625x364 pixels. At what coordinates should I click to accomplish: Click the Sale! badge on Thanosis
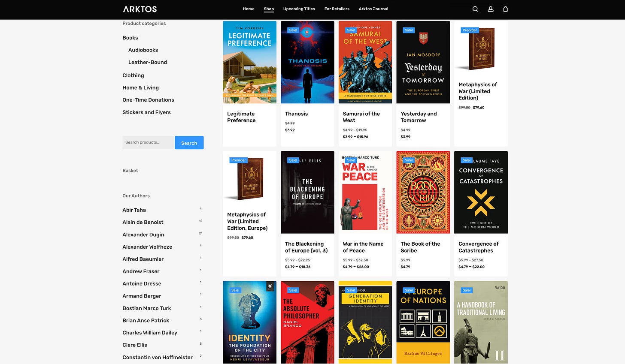click(293, 30)
